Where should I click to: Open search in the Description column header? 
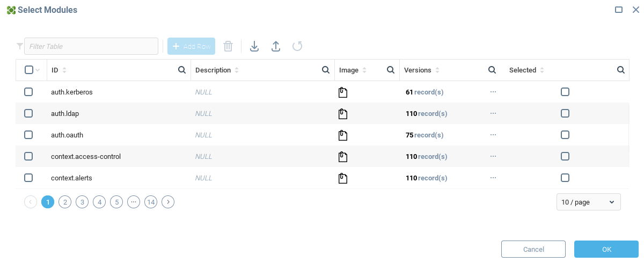point(326,70)
